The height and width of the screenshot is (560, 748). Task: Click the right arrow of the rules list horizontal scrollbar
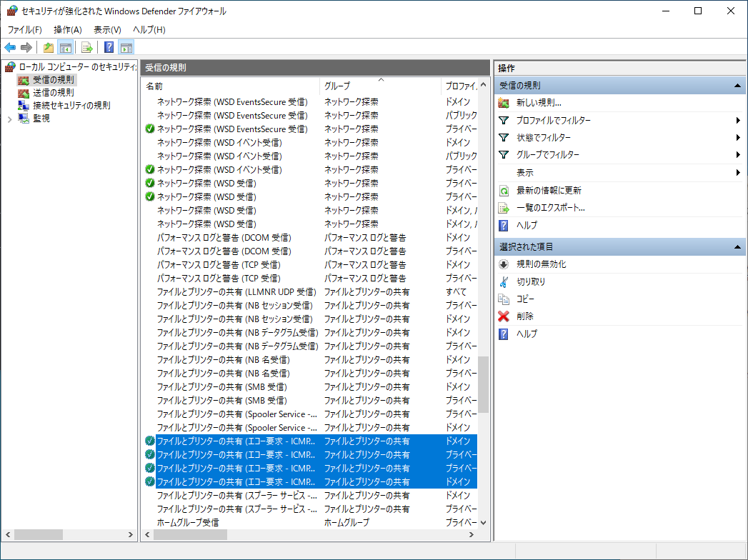472,535
